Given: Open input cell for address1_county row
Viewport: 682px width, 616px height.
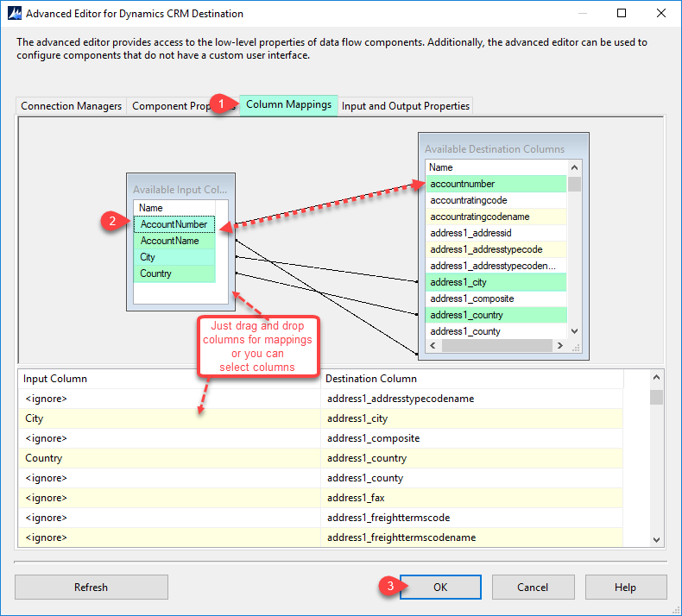Looking at the screenshot, I should (169, 478).
